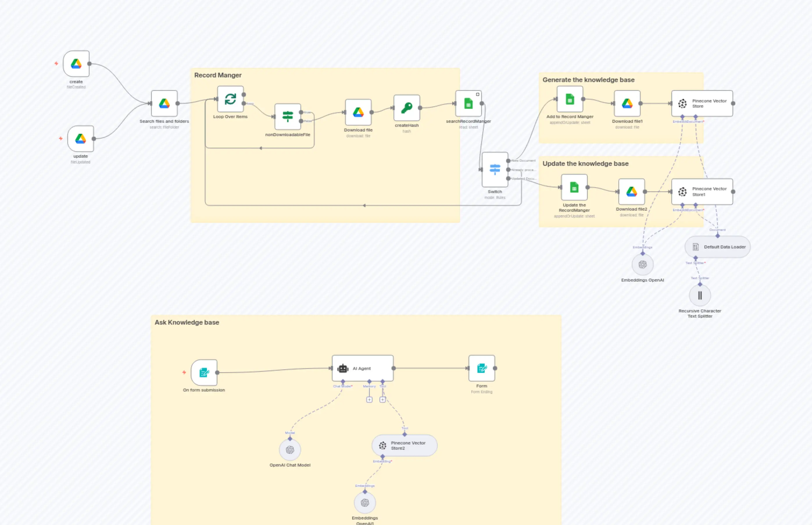
Task: Select the nonDownloadableFile filter node
Action: click(288, 116)
